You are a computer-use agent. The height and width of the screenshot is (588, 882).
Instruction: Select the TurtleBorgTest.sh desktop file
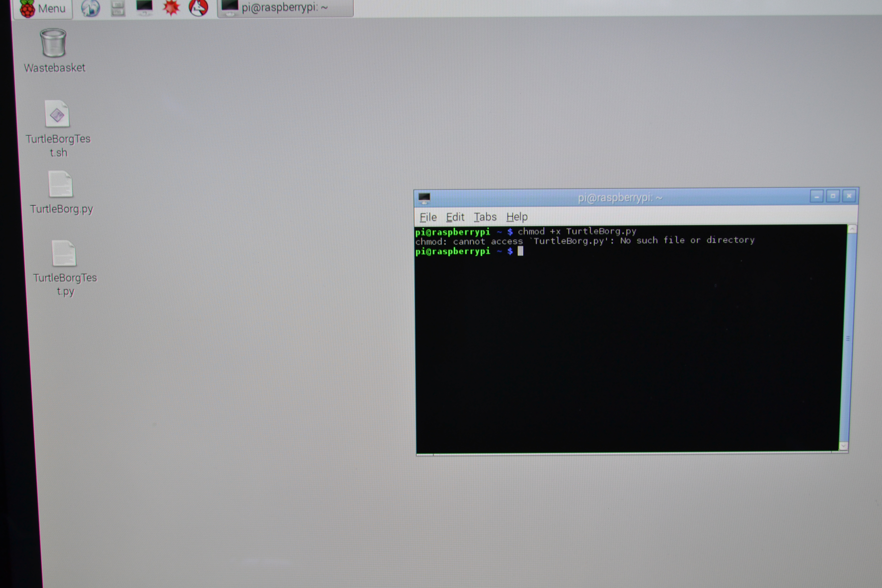pyautogui.click(x=57, y=114)
